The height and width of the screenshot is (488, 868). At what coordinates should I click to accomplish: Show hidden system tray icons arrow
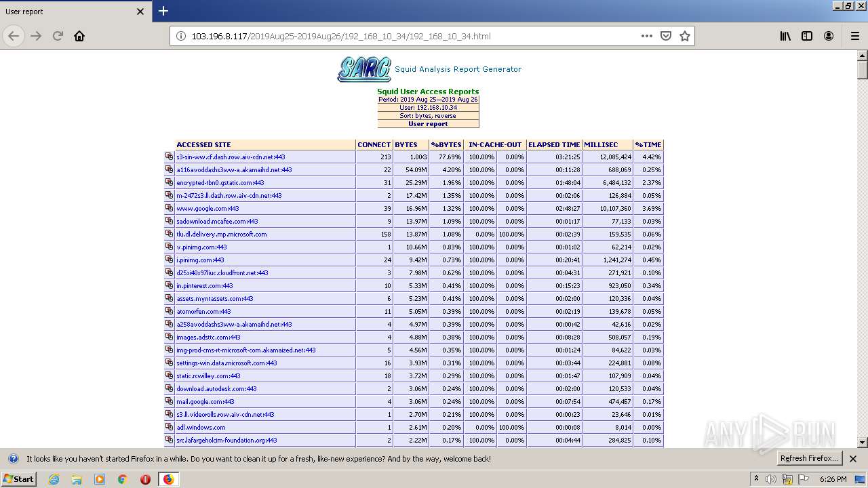click(757, 479)
